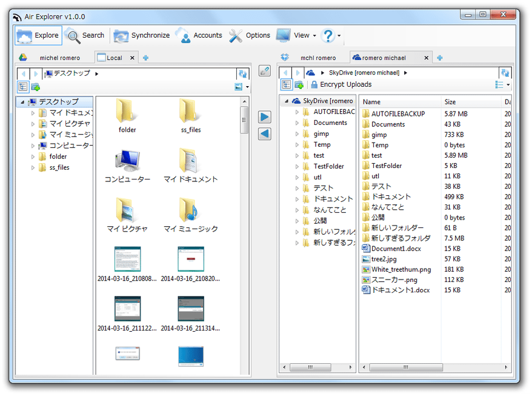Select gimp in the SkyDrive tree
Screen dimensions: 532x396
pos(321,134)
